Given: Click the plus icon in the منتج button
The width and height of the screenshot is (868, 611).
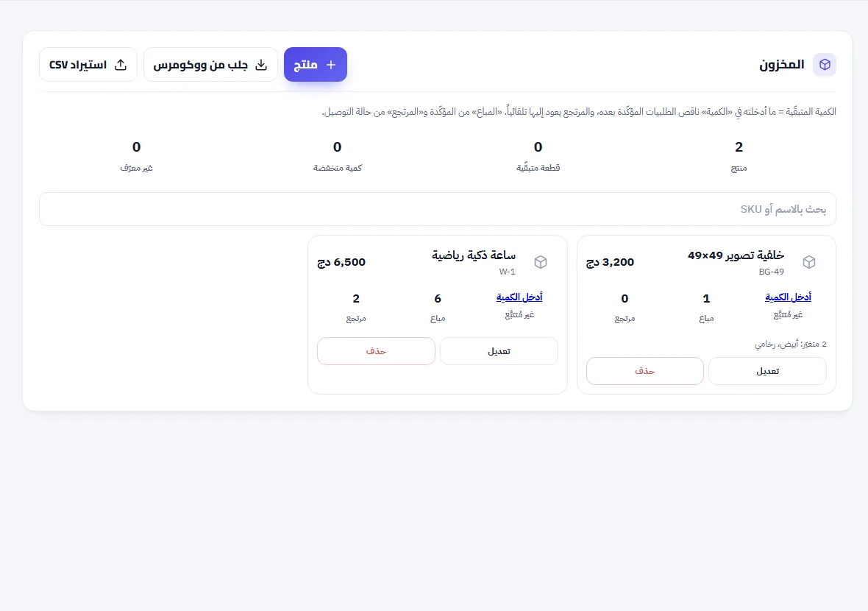Looking at the screenshot, I should tap(331, 65).
